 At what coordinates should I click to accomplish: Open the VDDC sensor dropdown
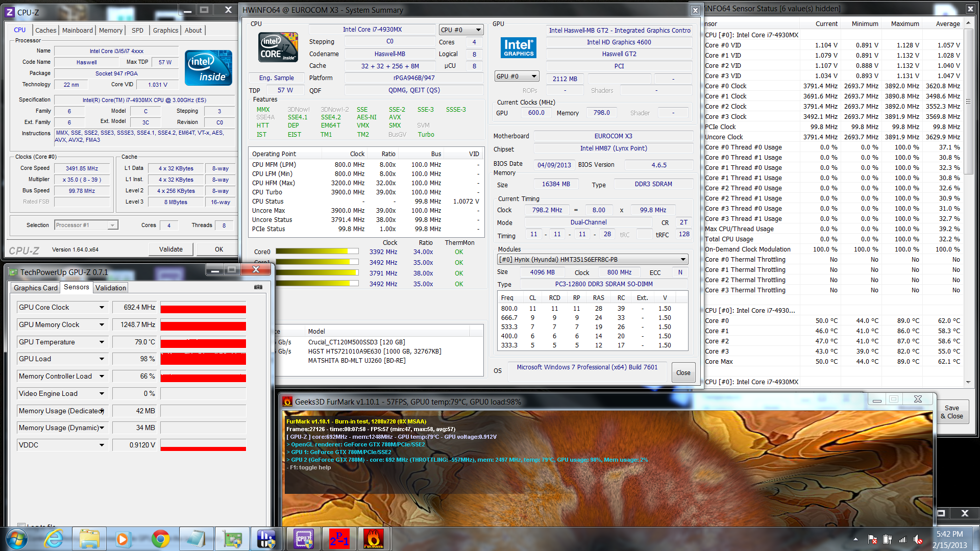point(102,445)
